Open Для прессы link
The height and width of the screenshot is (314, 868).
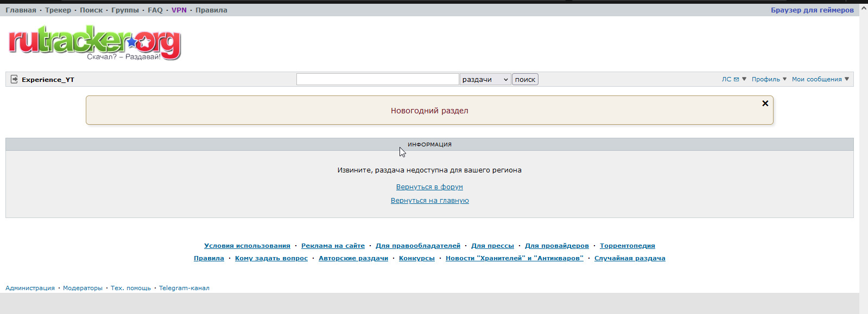coord(492,246)
